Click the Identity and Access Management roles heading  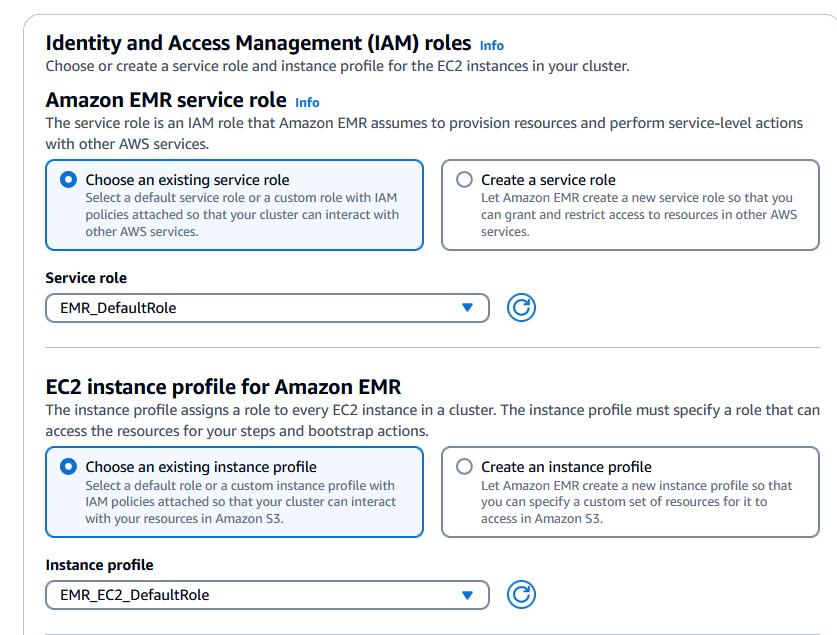pyautogui.click(x=258, y=43)
